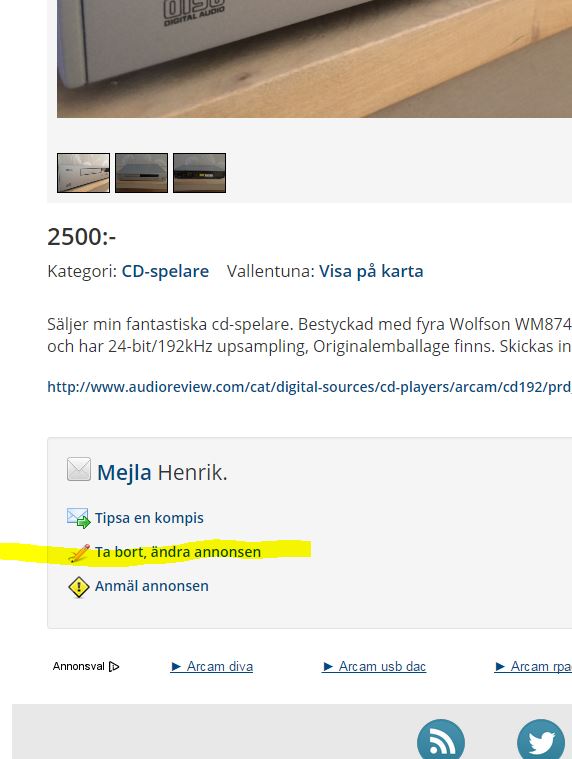Select the second CD player thumbnail

(x=141, y=173)
